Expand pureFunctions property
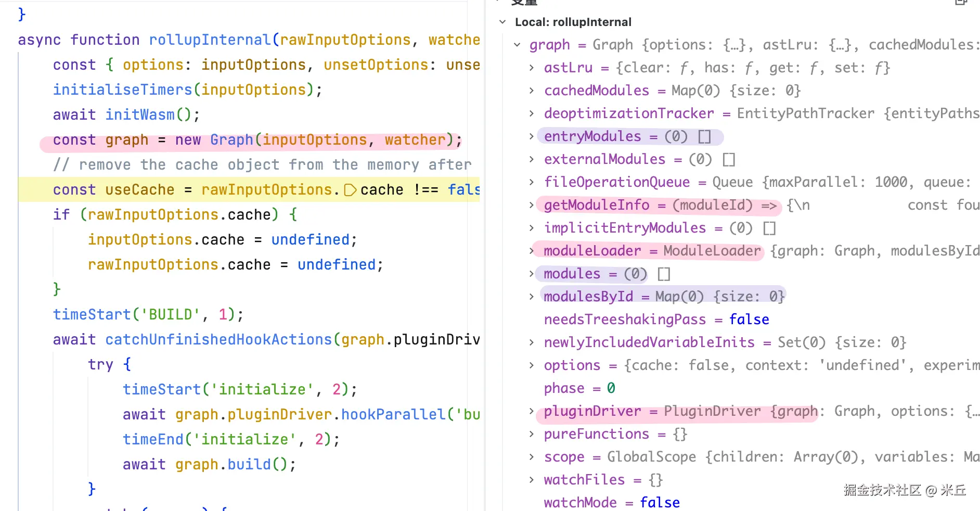 [531, 434]
